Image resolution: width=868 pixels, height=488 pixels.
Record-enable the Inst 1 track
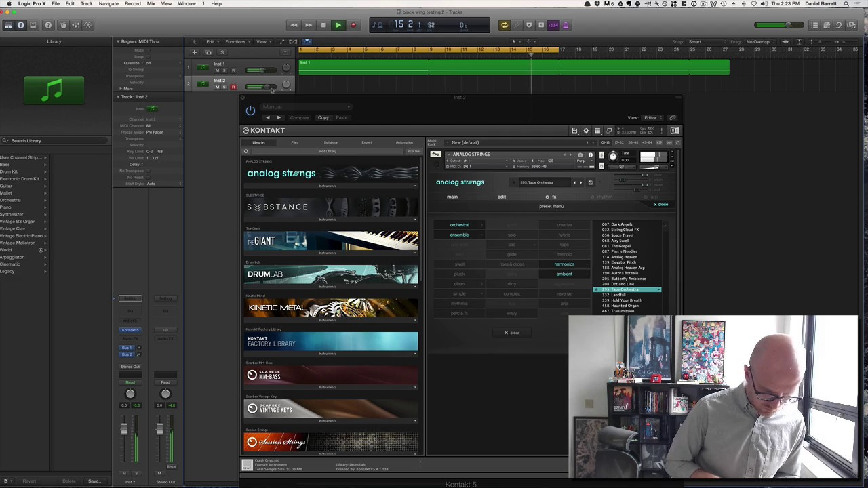point(233,70)
